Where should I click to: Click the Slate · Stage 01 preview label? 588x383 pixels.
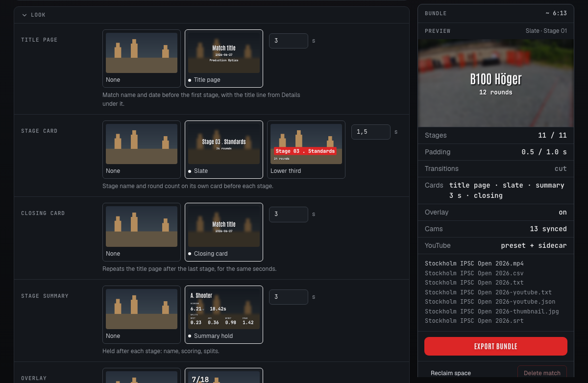[x=546, y=31]
